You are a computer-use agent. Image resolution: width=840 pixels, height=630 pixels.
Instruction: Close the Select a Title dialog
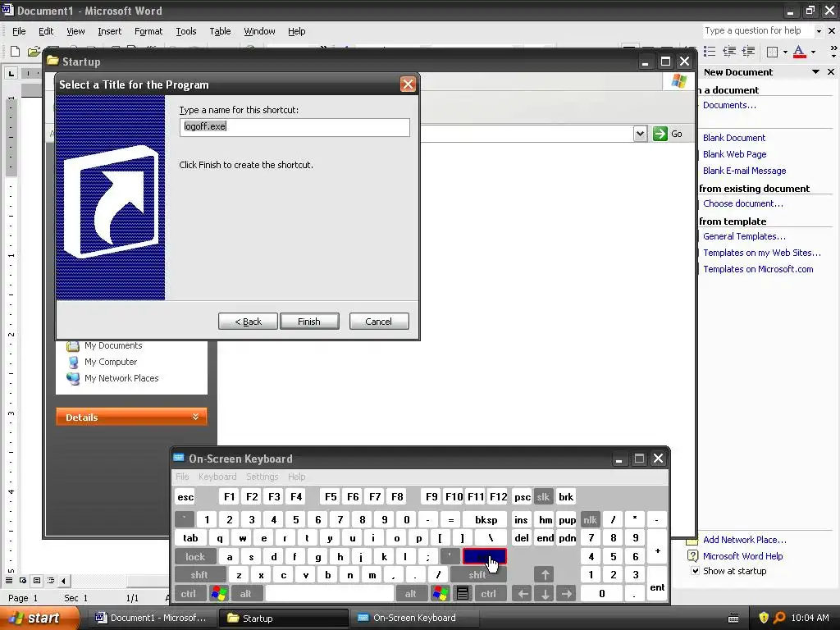click(x=408, y=84)
